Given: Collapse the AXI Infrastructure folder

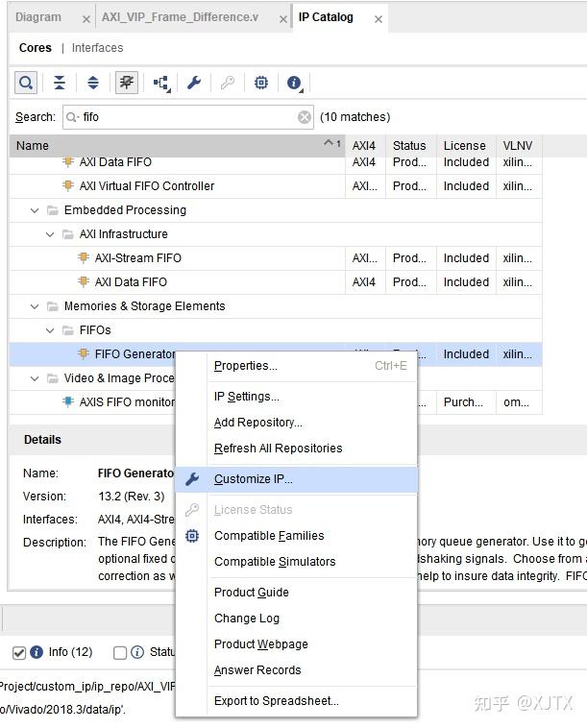Looking at the screenshot, I should (50, 234).
